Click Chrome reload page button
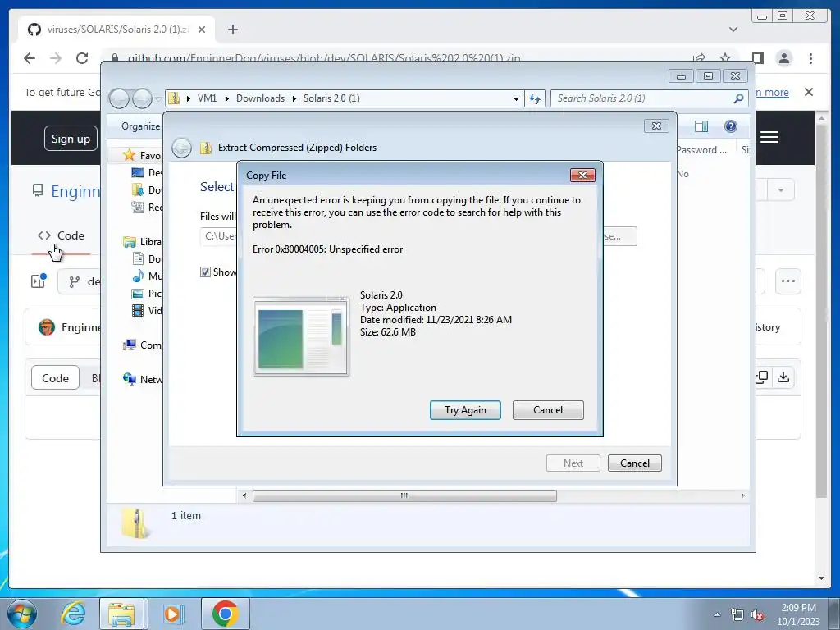 coord(82,58)
